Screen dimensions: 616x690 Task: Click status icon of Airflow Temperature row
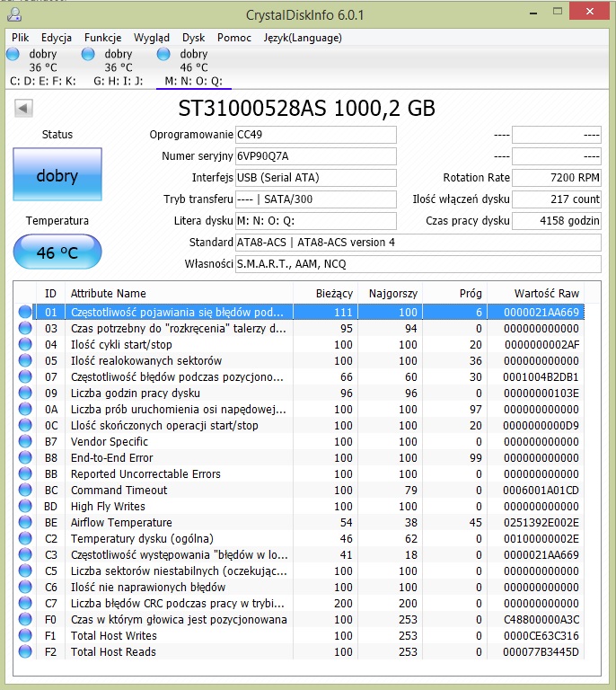click(25, 523)
